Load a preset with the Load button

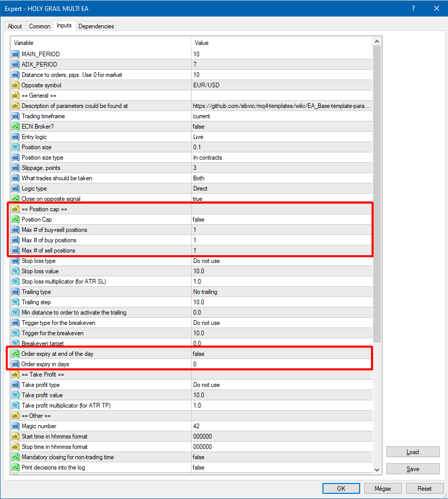tap(413, 452)
